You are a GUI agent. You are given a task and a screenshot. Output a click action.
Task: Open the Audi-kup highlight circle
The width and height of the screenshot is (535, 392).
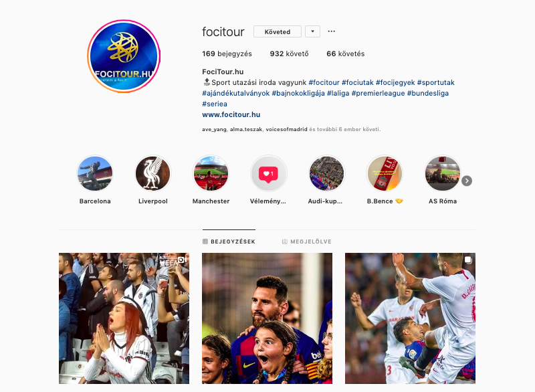[x=326, y=173]
